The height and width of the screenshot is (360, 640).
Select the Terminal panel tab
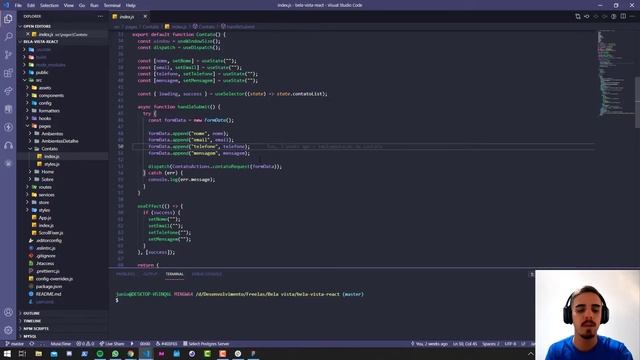tap(175, 274)
